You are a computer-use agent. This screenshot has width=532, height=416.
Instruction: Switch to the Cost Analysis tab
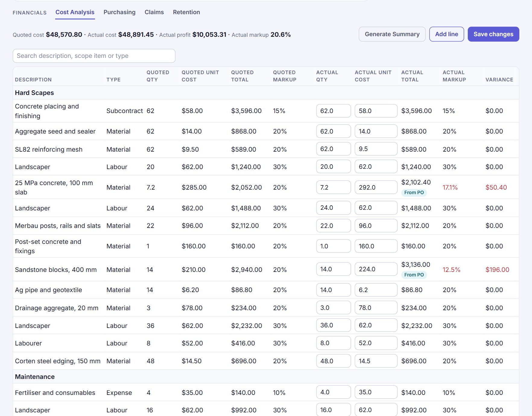tap(75, 12)
